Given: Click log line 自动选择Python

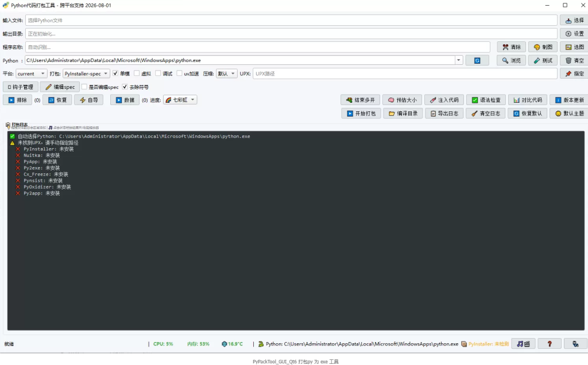Looking at the screenshot, I should (x=134, y=137).
